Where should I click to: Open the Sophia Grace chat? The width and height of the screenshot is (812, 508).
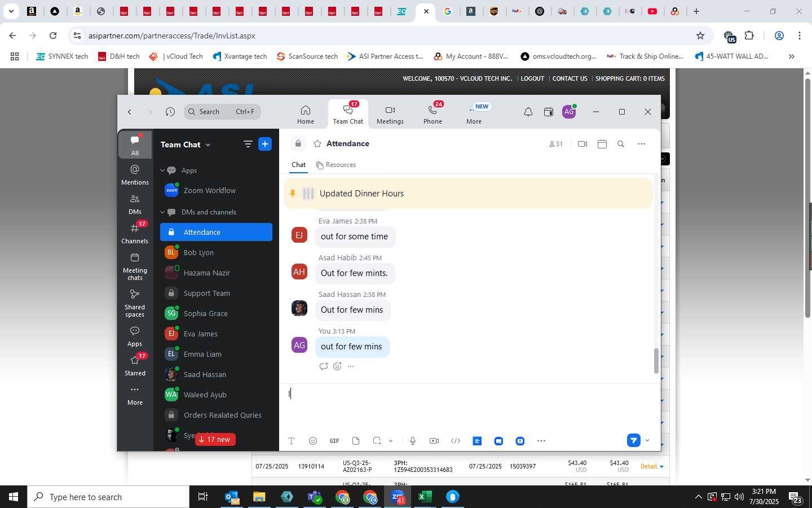[x=216, y=313]
